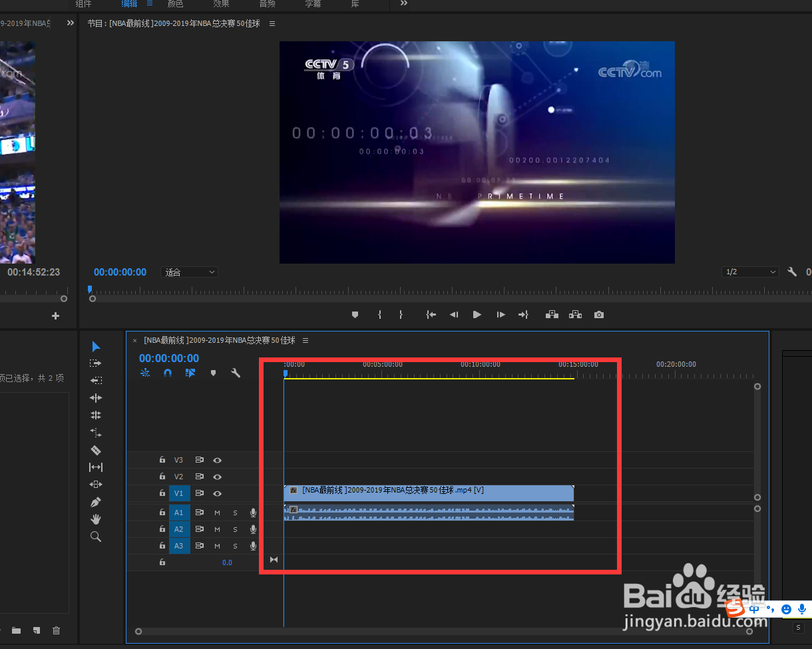Viewport: 812px width, 649px height.
Task: Go to Out point in Program monitor
Action: 523,315
